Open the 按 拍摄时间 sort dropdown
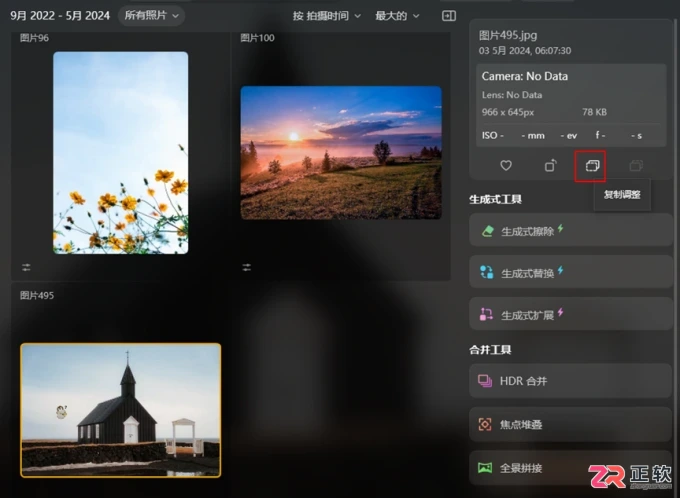This screenshot has width=680, height=498. coord(327,16)
